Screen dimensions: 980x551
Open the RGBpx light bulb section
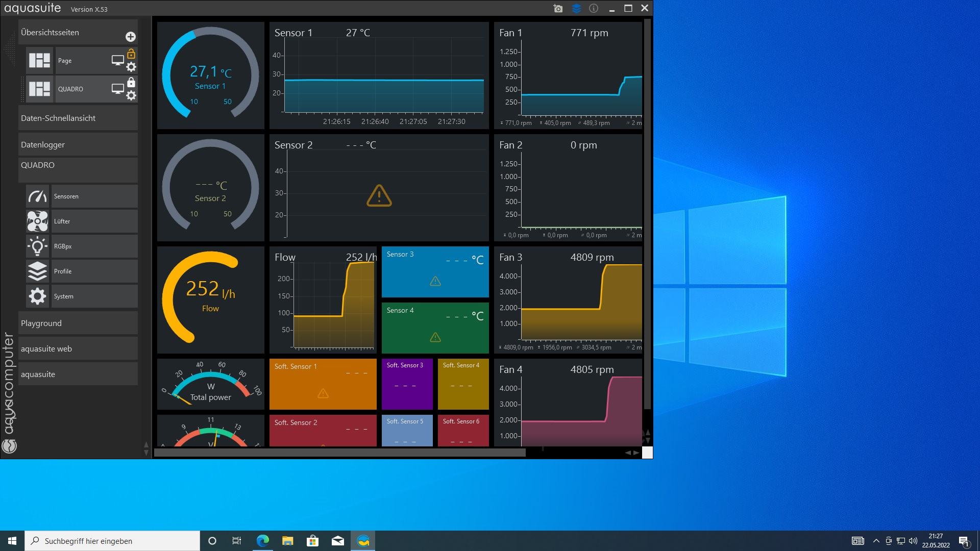38,246
